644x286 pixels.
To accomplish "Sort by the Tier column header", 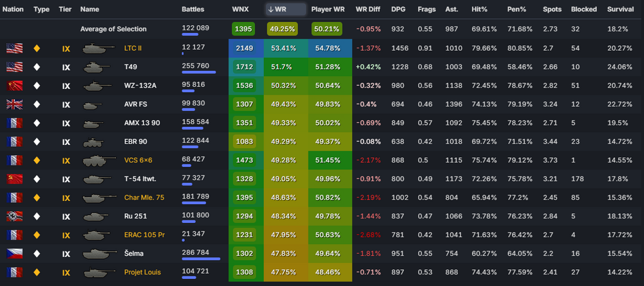I will coord(65,9).
